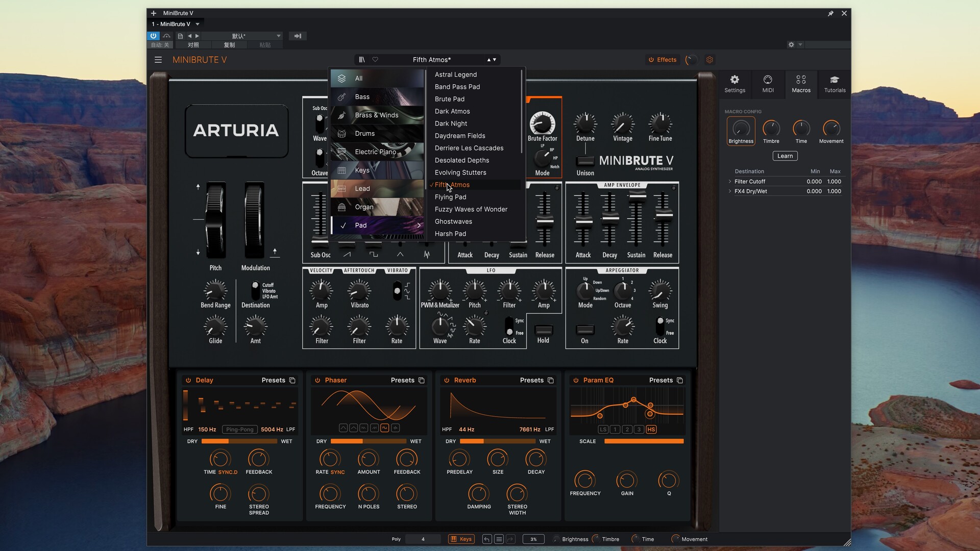
Task: Open Reverb Presets menu
Action: [531, 380]
